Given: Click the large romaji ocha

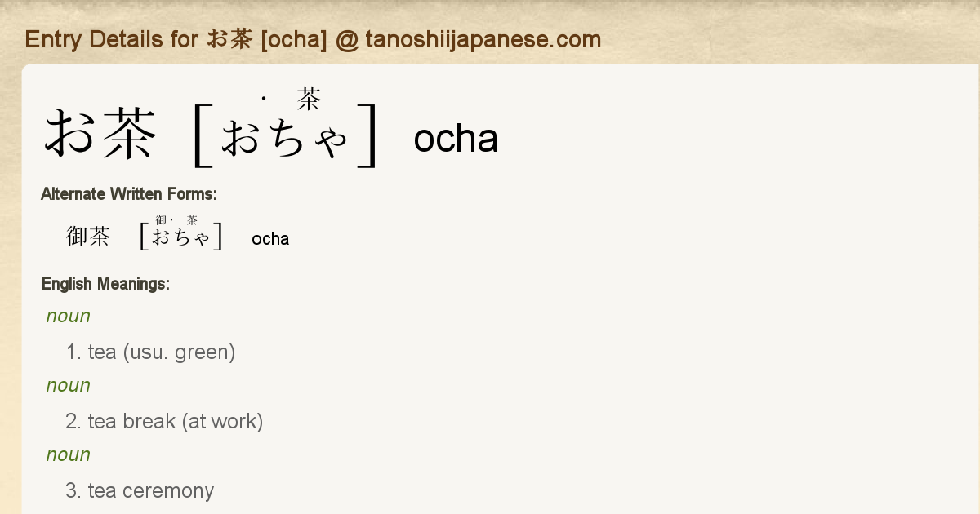Looking at the screenshot, I should coord(456,139).
